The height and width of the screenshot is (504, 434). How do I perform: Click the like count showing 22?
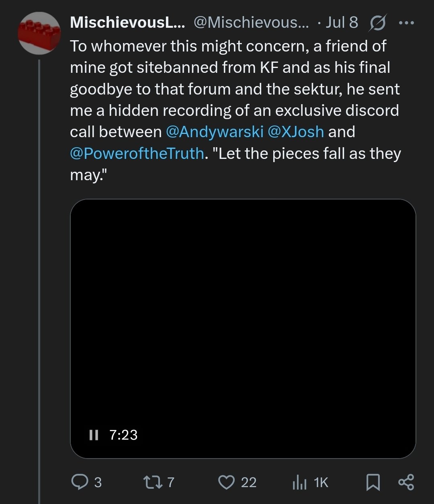coord(249,482)
